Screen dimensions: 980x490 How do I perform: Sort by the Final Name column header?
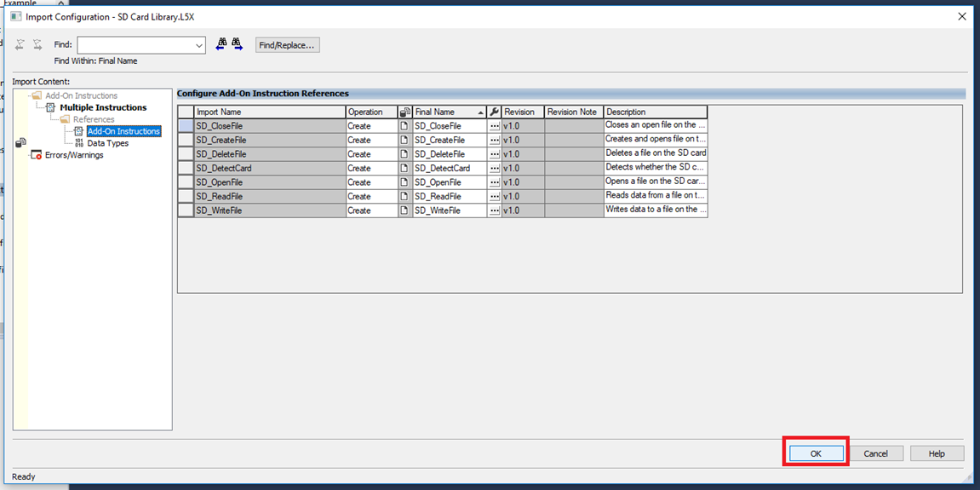tap(443, 112)
